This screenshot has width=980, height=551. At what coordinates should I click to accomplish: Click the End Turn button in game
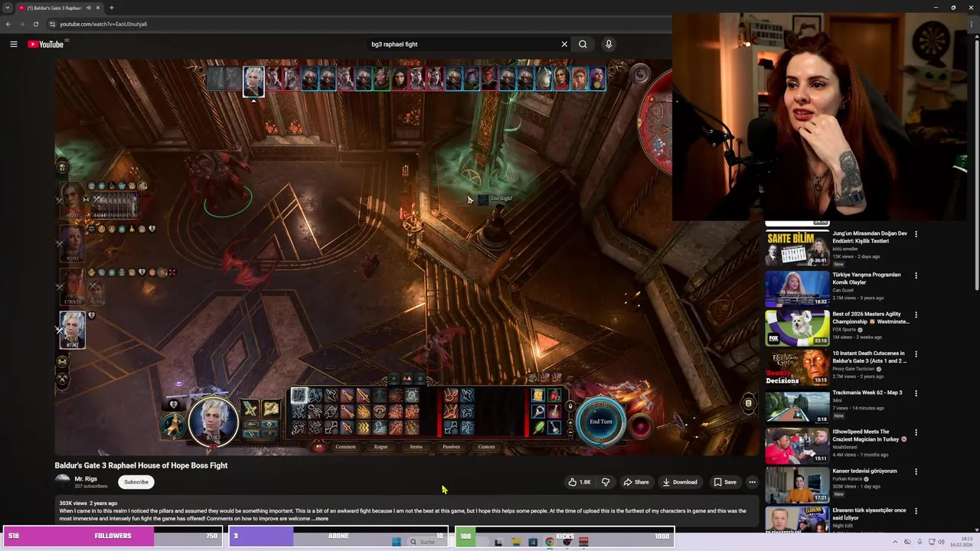click(600, 422)
